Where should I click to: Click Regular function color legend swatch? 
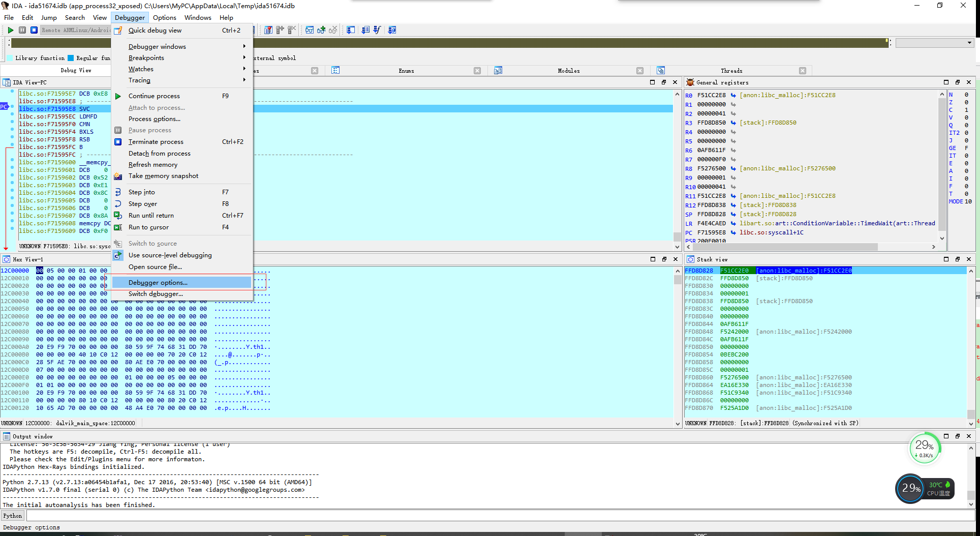[x=71, y=58]
